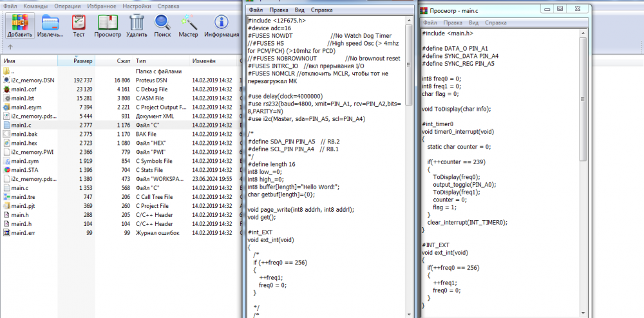This screenshot has height=318, width=644.
Task: Open Команды menu in WinRAR
Action: tap(35, 6)
